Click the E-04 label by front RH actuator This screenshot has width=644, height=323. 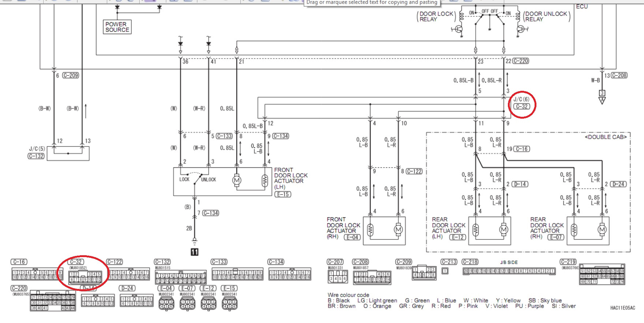[352, 237]
